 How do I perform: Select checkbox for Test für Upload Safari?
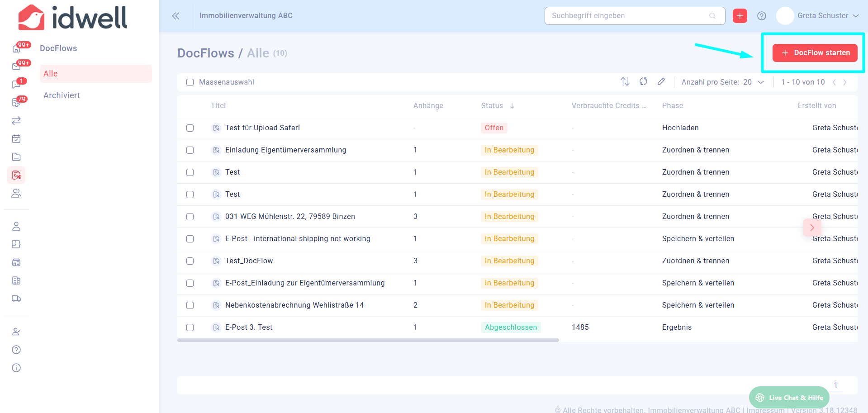(190, 128)
